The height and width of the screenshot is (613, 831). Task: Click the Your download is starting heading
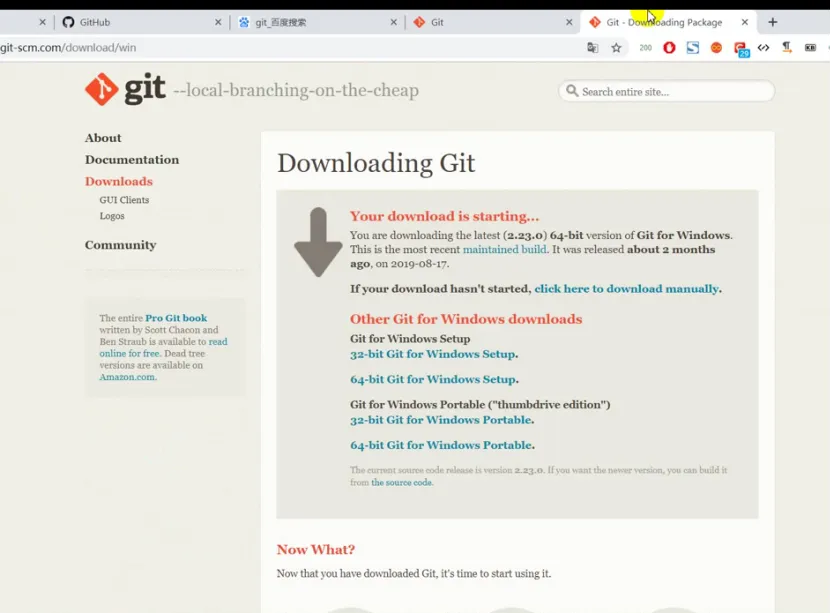444,216
